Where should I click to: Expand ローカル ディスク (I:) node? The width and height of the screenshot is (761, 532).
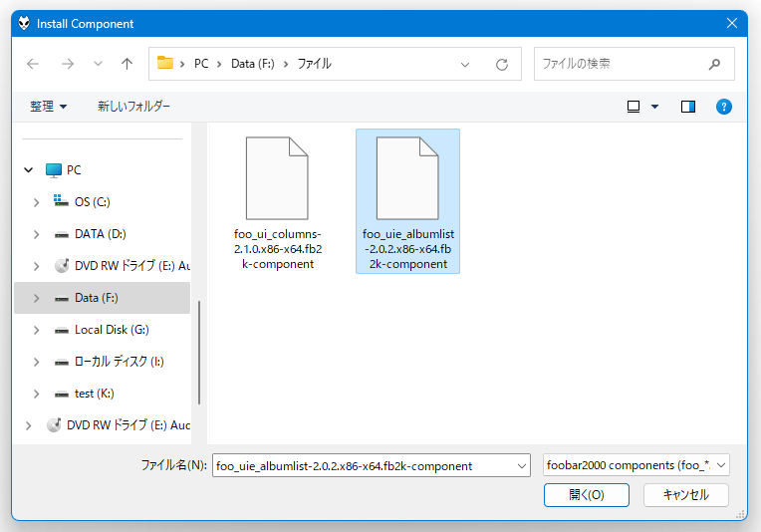[x=37, y=362]
